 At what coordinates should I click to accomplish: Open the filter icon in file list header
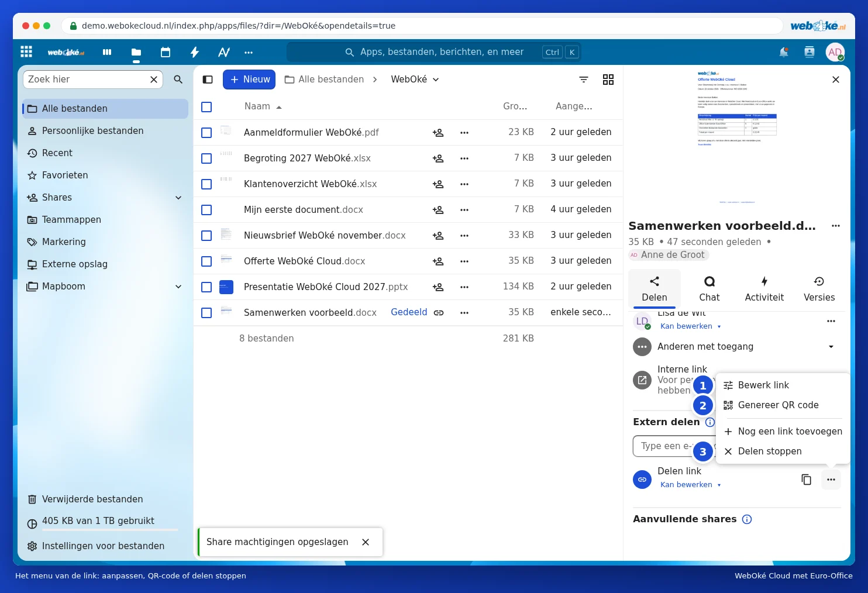[x=584, y=80]
